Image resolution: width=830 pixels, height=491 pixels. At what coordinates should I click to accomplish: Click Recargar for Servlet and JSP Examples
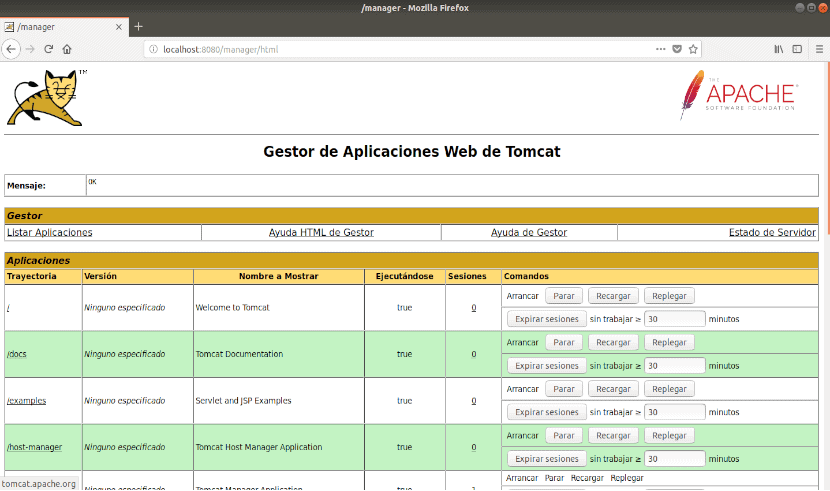613,389
